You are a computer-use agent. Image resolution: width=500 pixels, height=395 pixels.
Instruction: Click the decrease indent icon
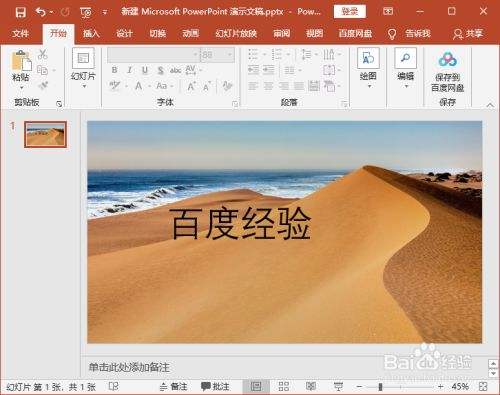[x=254, y=70]
